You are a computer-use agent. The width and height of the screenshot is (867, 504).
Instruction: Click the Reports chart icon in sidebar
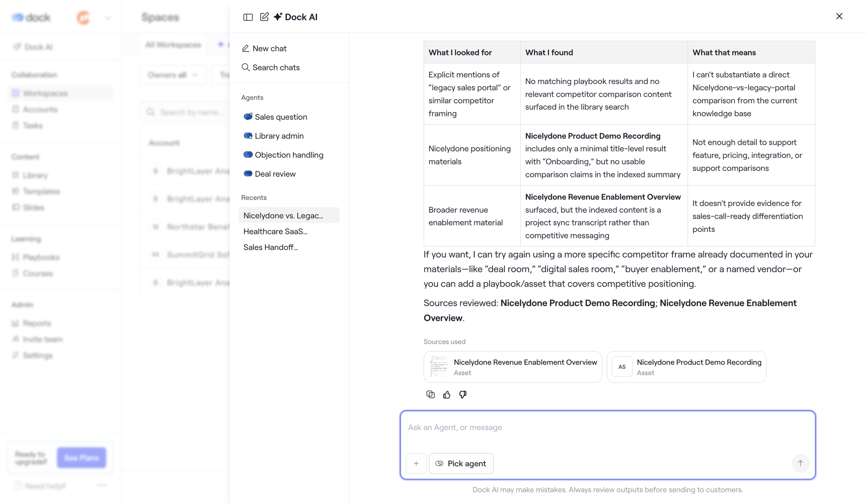(x=16, y=323)
